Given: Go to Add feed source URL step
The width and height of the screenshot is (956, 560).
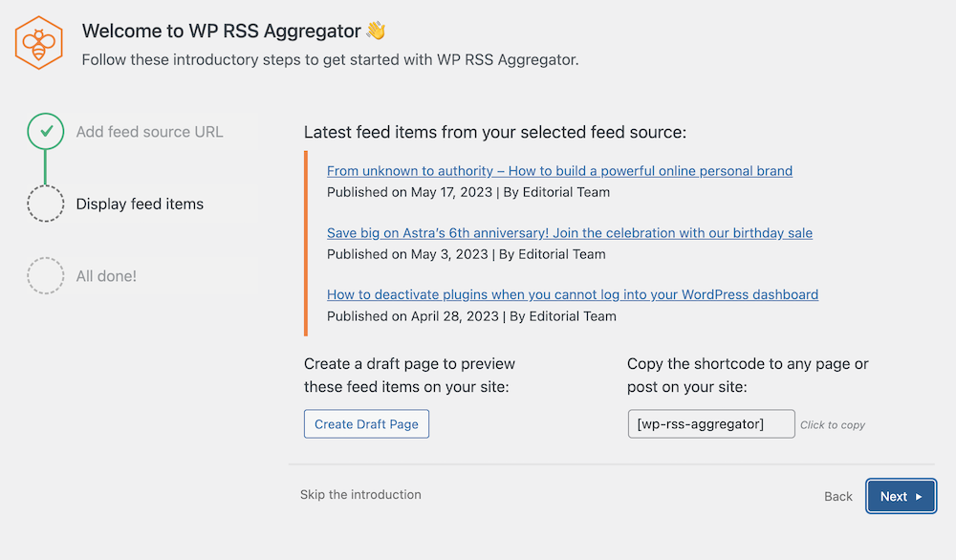Looking at the screenshot, I should (x=149, y=132).
